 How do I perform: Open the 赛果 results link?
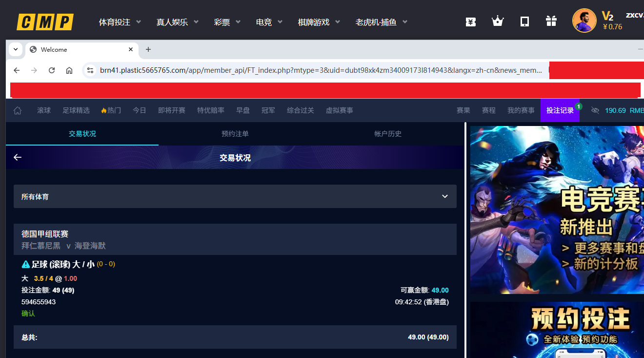pos(463,110)
